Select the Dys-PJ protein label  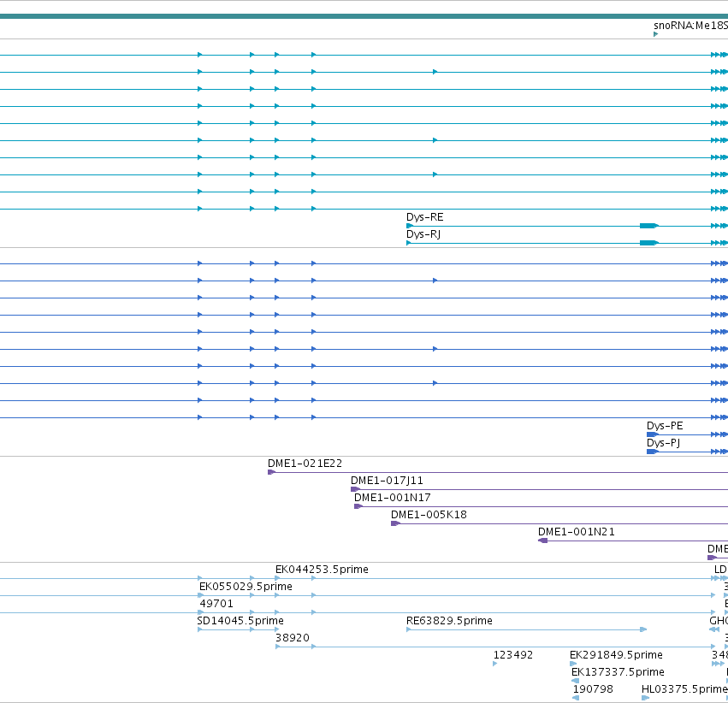pos(664,443)
